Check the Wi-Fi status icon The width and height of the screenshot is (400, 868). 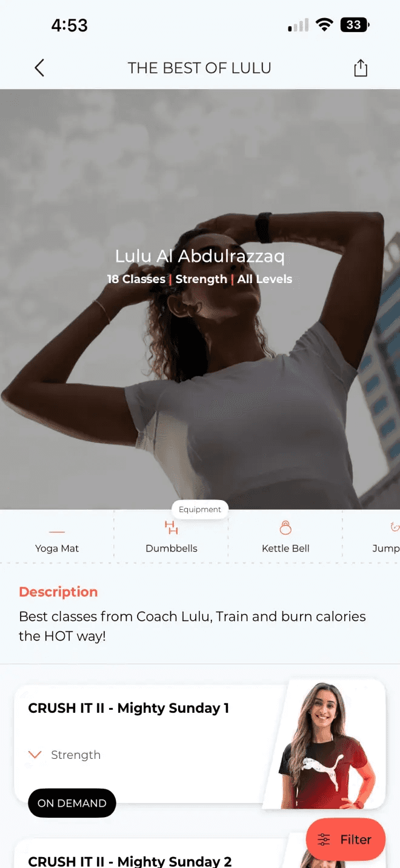[325, 25]
